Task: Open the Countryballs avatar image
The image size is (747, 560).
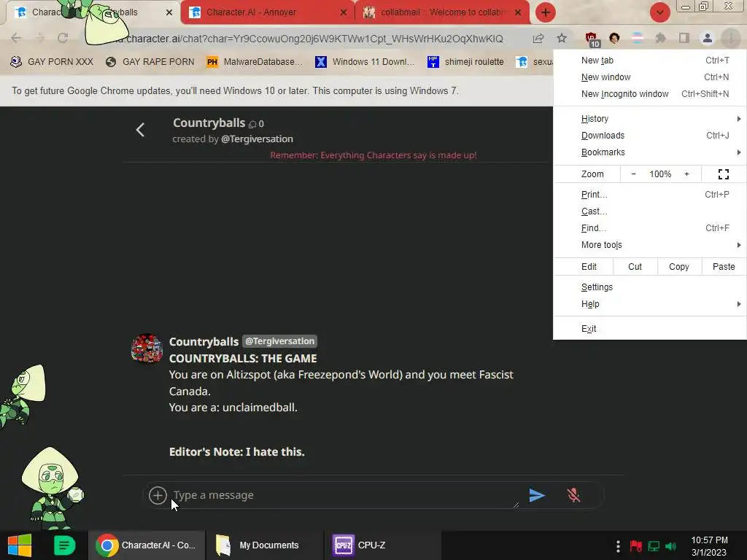Action: (x=147, y=348)
